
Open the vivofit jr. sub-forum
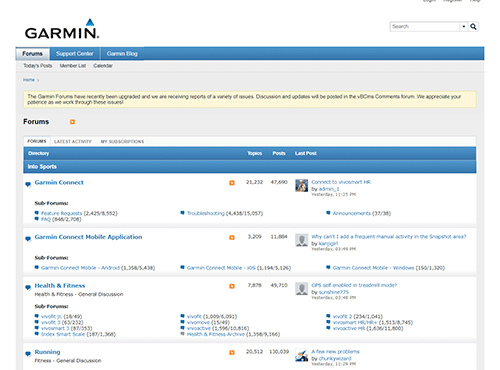(x=51, y=317)
